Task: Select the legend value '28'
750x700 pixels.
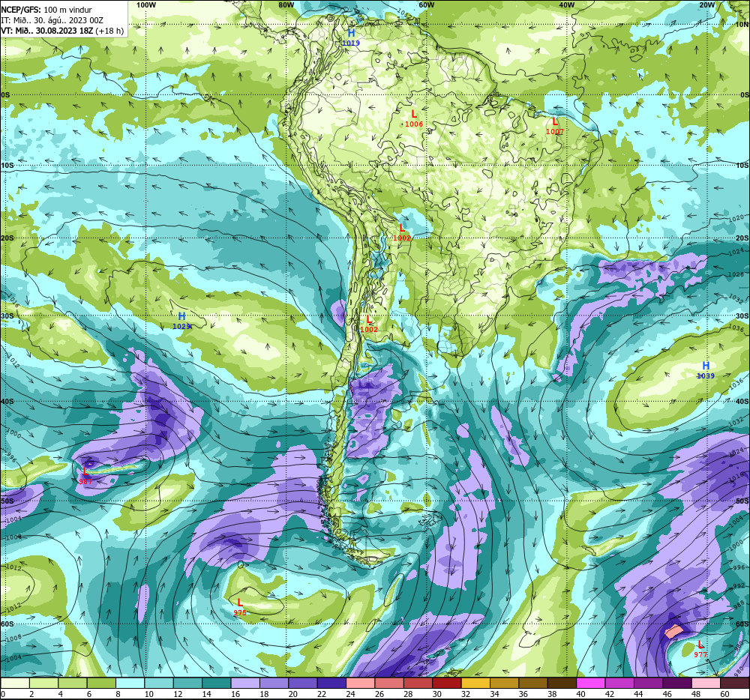Action: pos(408,694)
